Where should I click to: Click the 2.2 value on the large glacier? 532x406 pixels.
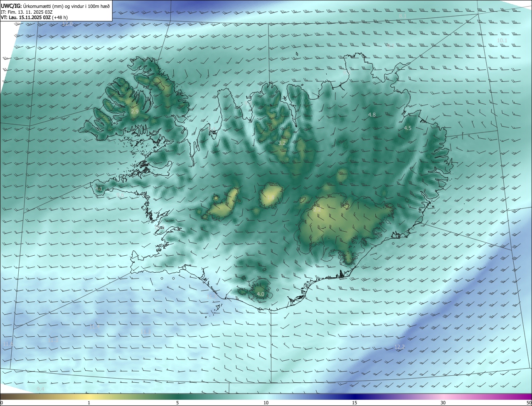click(317, 210)
